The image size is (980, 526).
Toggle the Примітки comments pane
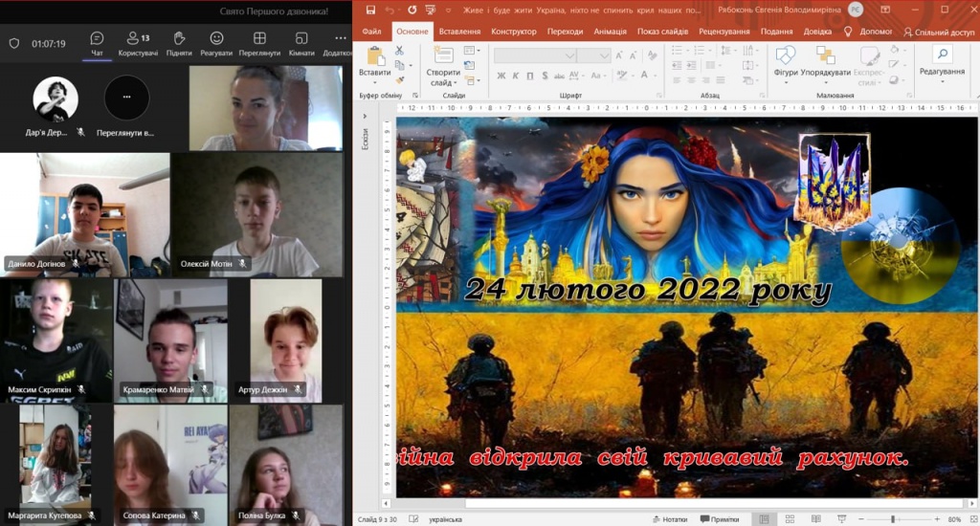pyautogui.click(x=719, y=519)
